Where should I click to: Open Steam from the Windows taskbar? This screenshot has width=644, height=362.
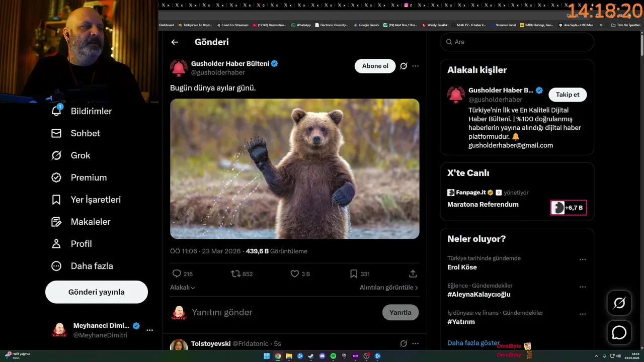point(311,356)
